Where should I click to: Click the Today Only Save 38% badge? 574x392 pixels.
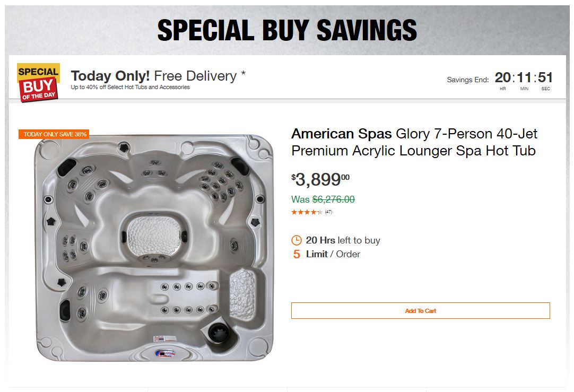tap(55, 134)
